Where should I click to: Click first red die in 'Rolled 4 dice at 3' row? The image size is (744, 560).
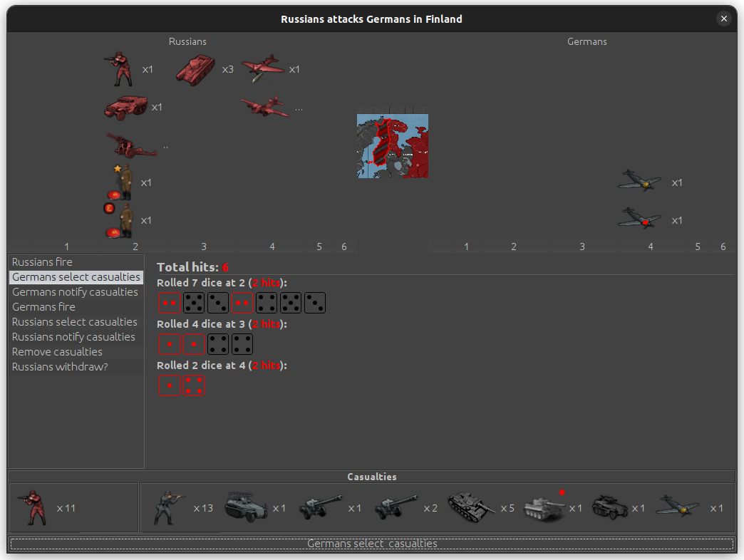(x=170, y=344)
